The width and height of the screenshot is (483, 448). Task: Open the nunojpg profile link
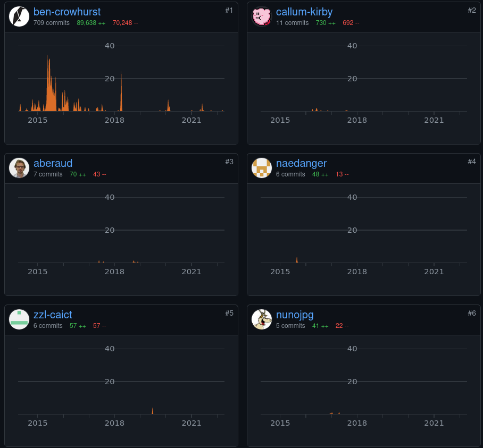tap(295, 315)
